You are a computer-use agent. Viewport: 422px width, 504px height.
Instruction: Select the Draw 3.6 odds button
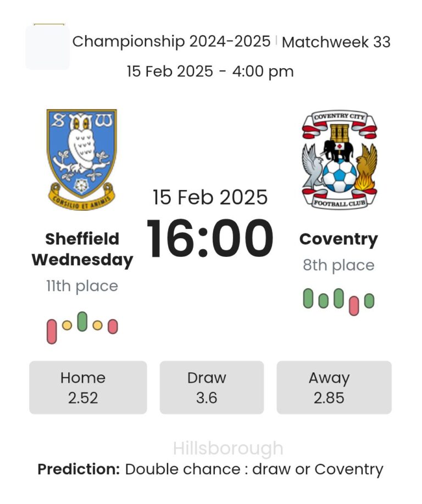tap(212, 387)
